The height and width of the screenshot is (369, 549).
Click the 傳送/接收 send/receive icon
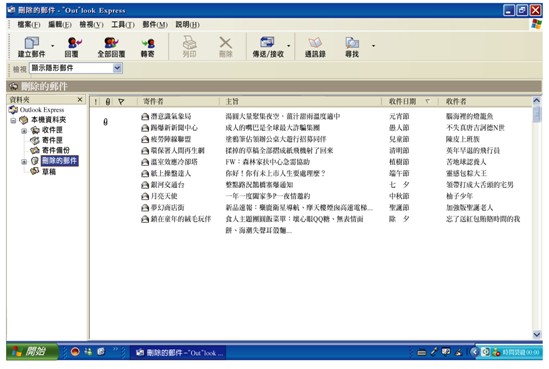pyautogui.click(x=267, y=43)
